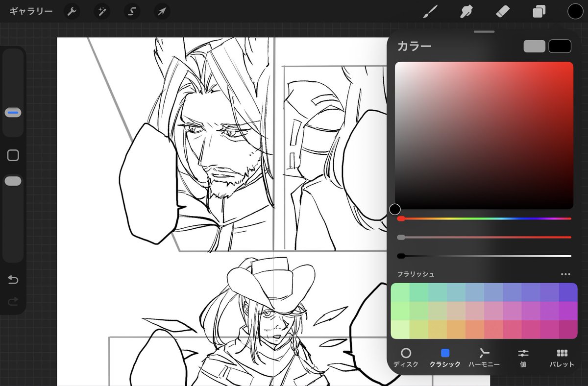Viewport: 588px width, 386px height.
Task: Switch to the ハーモニー tab
Action: pyautogui.click(x=484, y=358)
